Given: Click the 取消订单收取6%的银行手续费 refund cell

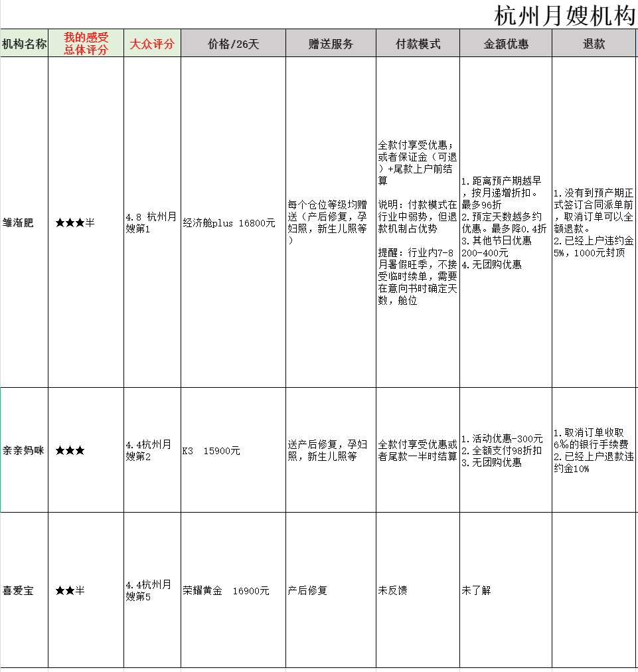Looking at the screenshot, I should pos(594,450).
